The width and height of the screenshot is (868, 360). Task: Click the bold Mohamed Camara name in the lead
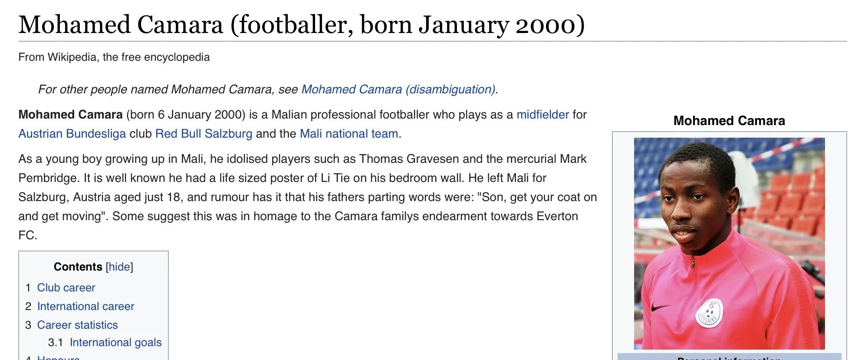pyautogui.click(x=70, y=115)
